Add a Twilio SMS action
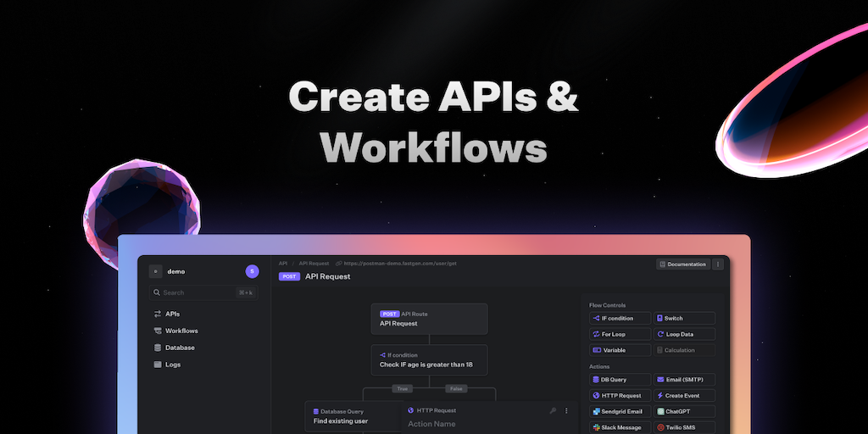The height and width of the screenshot is (434, 868). point(684,428)
